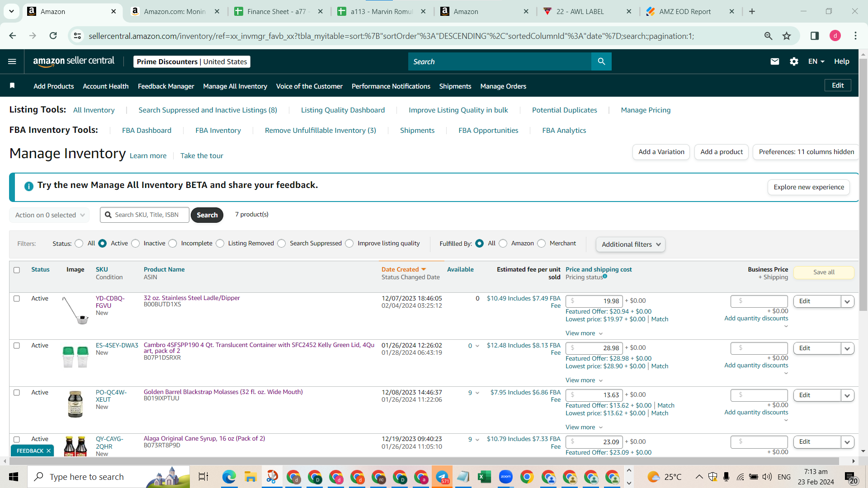Viewport: 868px width, 488px height.
Task: Click the Add a product button
Action: click(x=722, y=152)
